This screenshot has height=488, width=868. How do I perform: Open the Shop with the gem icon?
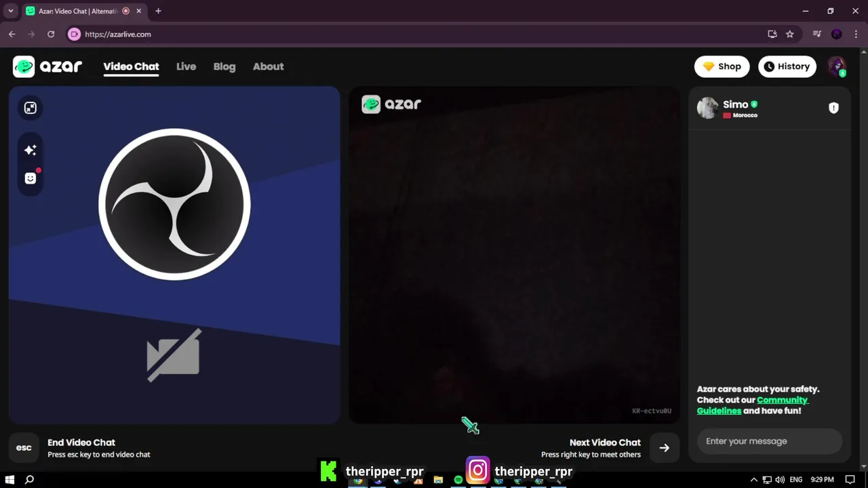[x=722, y=66]
